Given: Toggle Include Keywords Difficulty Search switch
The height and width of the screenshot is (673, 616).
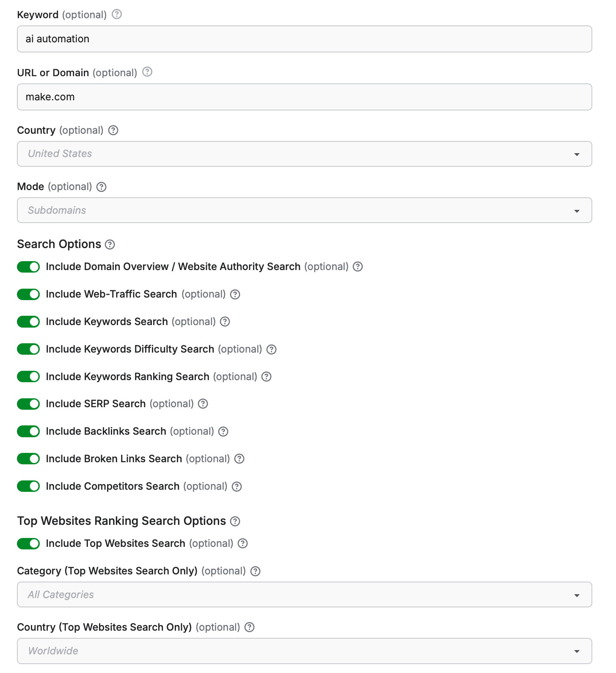Looking at the screenshot, I should (x=28, y=349).
